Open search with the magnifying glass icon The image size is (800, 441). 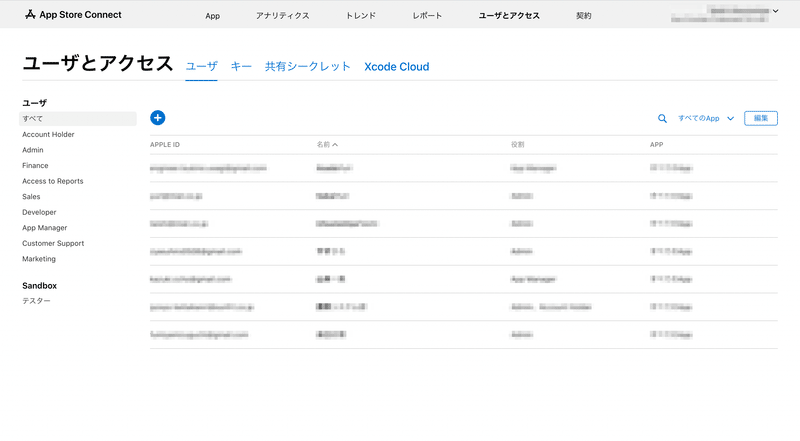662,118
